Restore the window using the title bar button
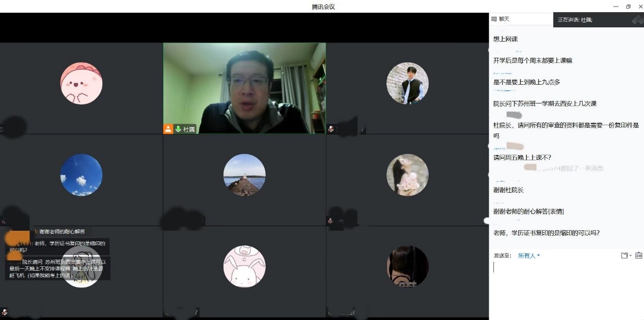 pyautogui.click(x=628, y=7)
